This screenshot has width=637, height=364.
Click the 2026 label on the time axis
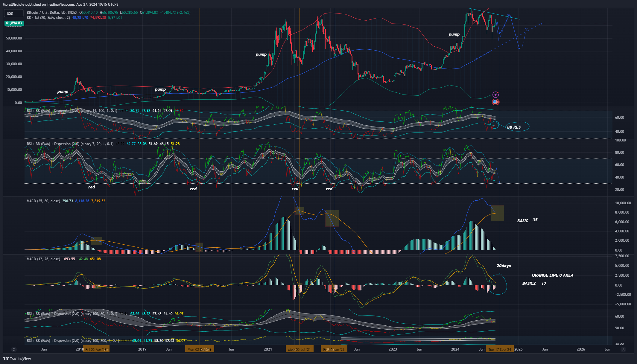pyautogui.click(x=581, y=349)
